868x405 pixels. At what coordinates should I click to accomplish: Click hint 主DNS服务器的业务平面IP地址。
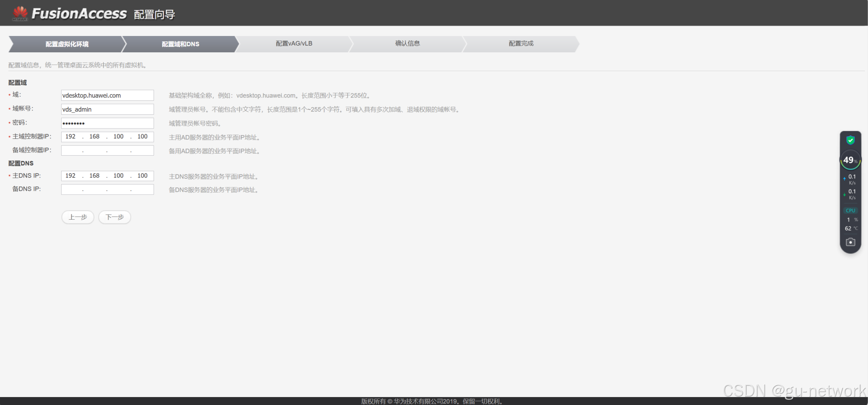[214, 177]
